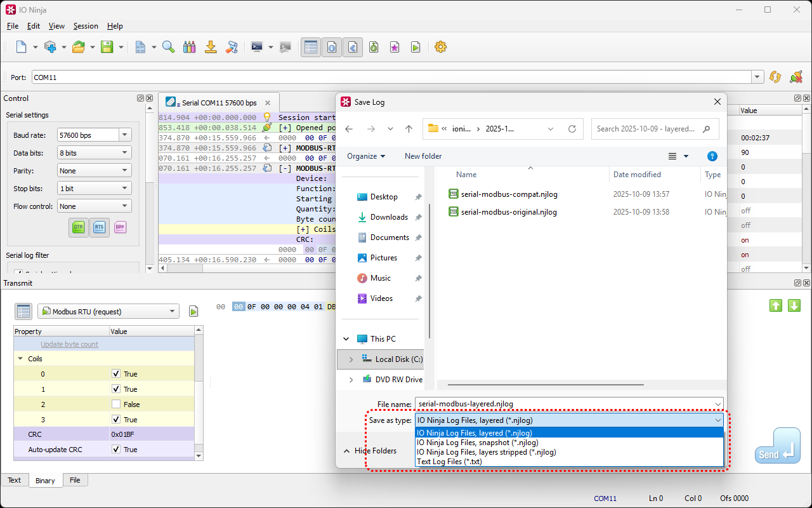Click the horizontal scrollbar in file list
812x508 pixels.
[x=546, y=384]
